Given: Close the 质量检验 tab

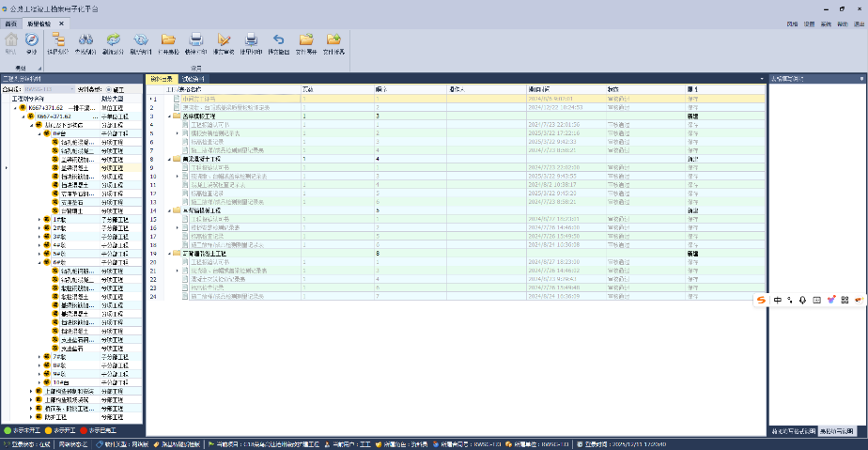Looking at the screenshot, I should [x=62, y=22].
